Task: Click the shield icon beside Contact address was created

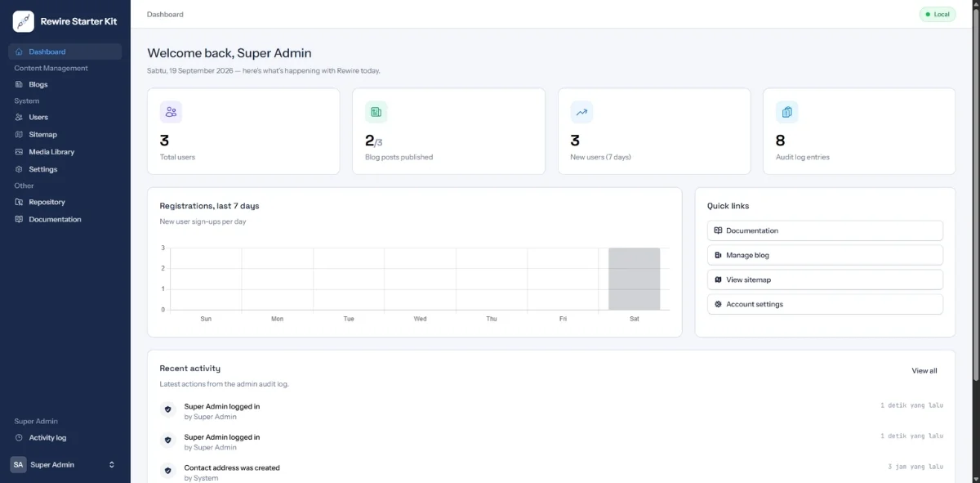Action: (168, 471)
